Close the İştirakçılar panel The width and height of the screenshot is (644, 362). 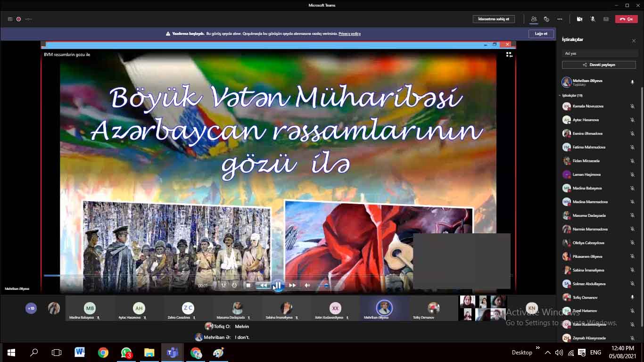[x=634, y=41]
